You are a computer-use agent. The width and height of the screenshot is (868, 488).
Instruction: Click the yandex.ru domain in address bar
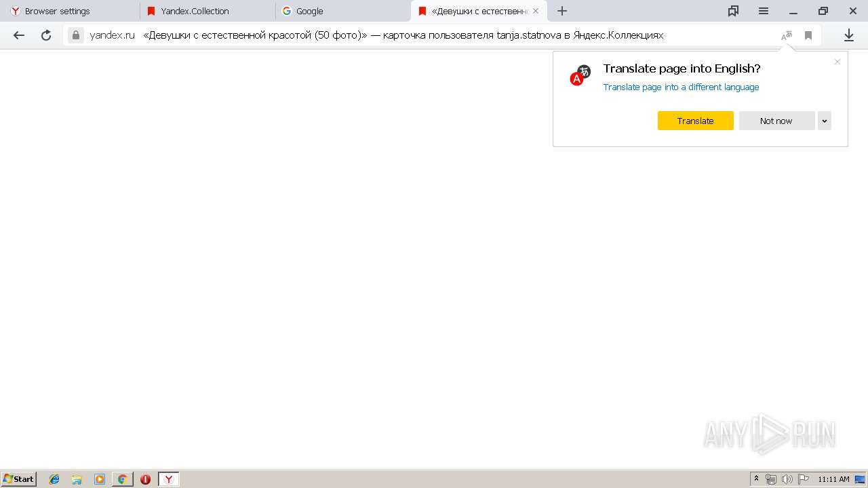pos(113,35)
